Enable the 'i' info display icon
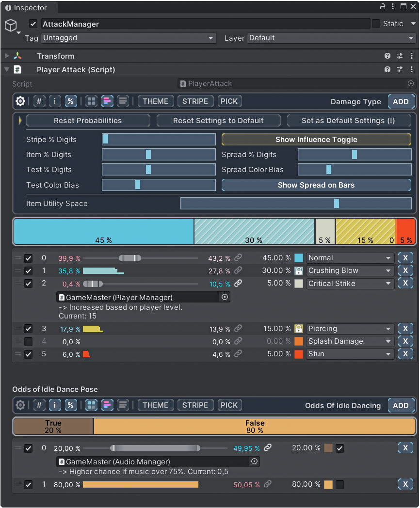The image size is (420, 508). point(55,101)
